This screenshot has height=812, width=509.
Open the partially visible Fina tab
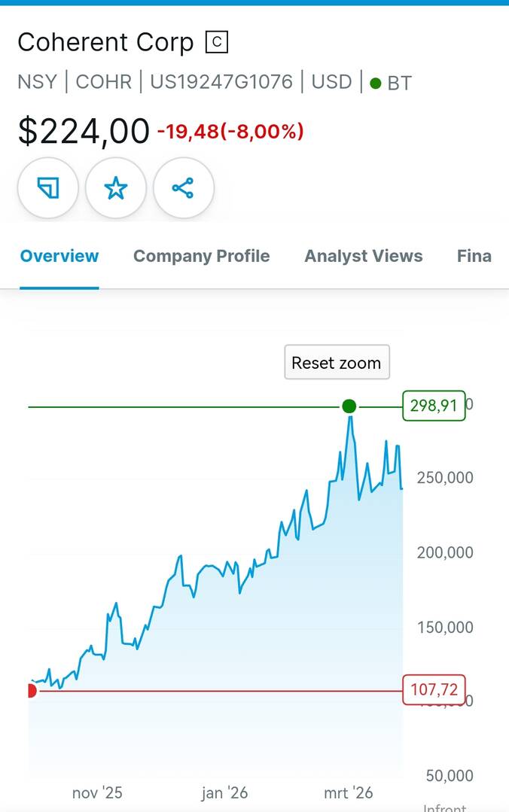point(474,256)
